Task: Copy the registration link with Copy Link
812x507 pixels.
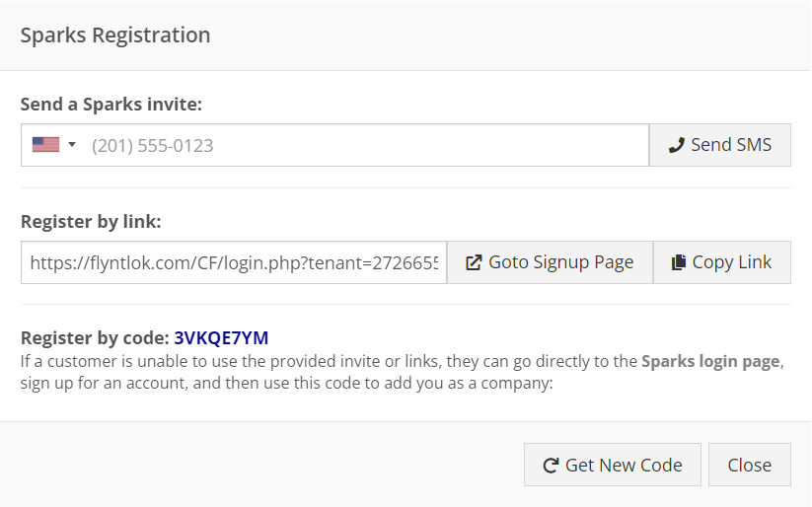Action: [722, 262]
